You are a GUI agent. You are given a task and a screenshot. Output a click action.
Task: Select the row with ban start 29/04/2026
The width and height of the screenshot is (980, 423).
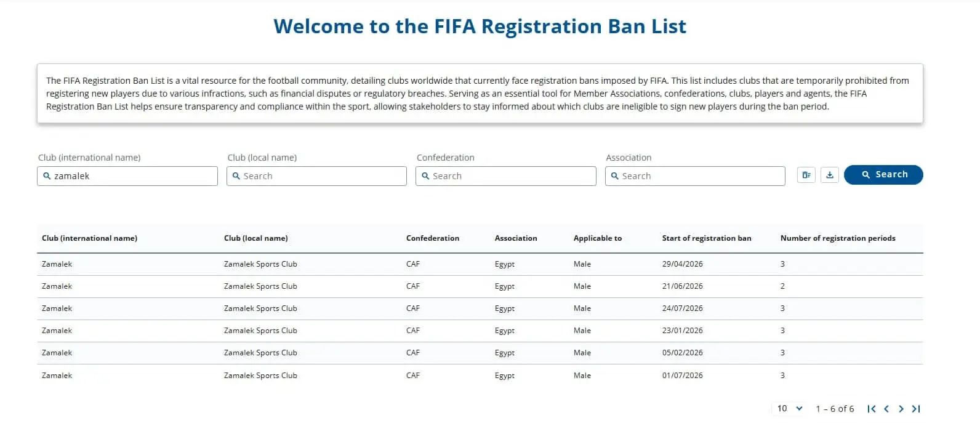(x=480, y=264)
